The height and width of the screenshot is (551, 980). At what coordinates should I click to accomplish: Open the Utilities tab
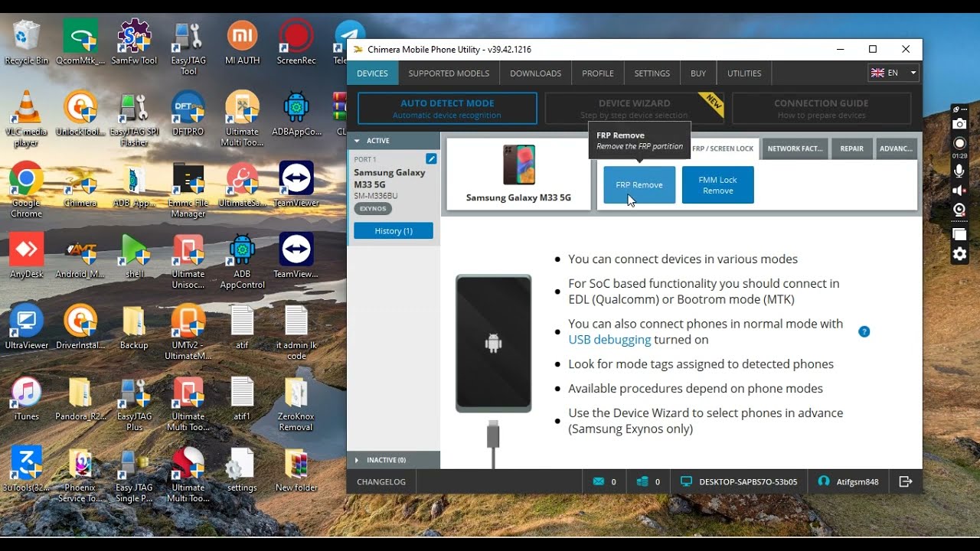[x=744, y=73]
